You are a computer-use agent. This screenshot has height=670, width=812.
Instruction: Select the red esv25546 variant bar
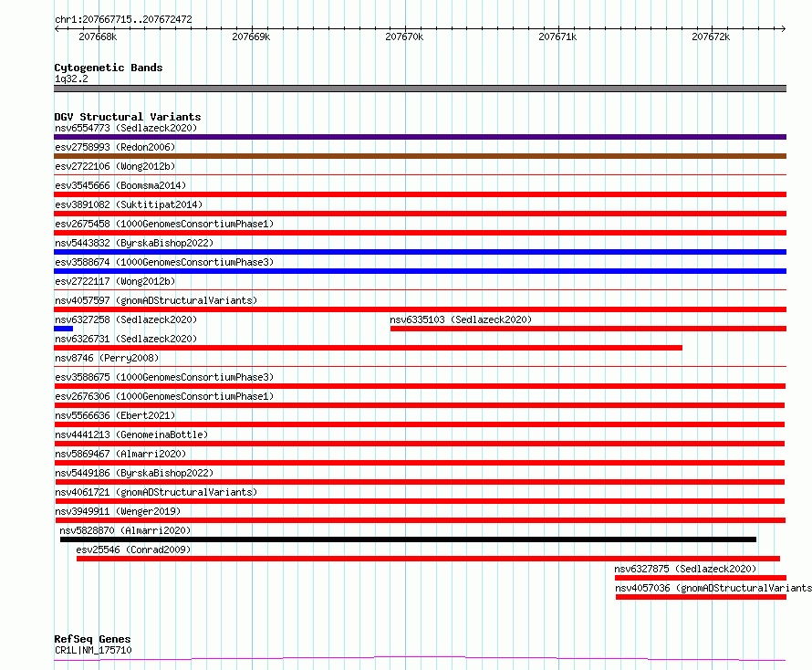[x=428, y=559]
